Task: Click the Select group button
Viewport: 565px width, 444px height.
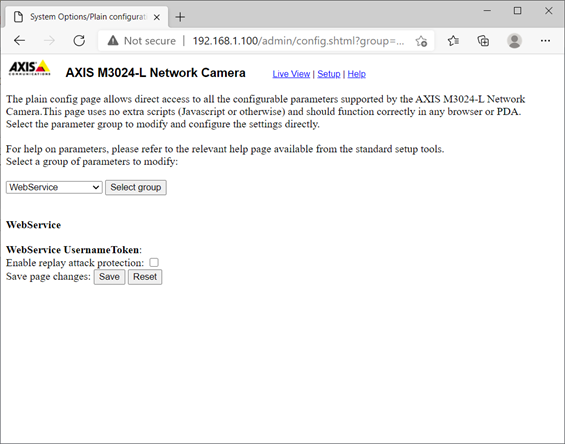Action: point(136,187)
